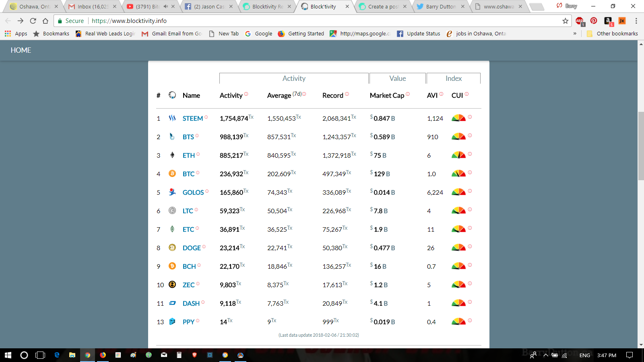Open the Windows Start menu

tap(8, 355)
